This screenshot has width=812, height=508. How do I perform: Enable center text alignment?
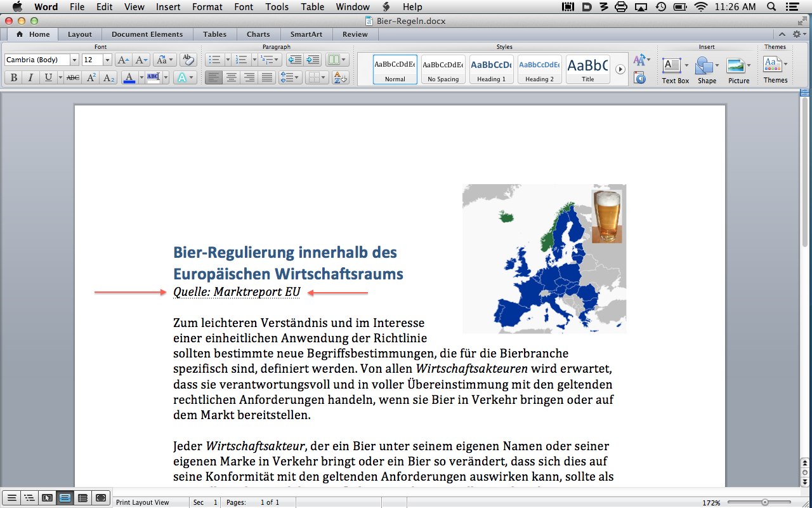coord(232,77)
